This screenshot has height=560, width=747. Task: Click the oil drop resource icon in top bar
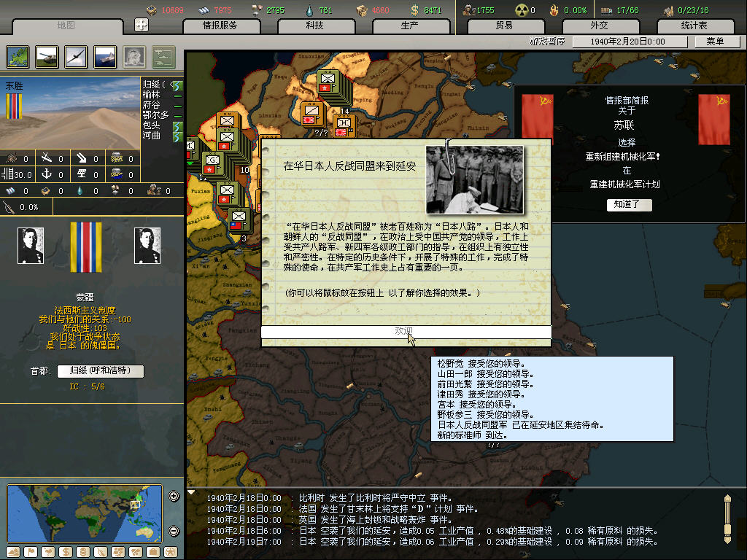click(309, 10)
